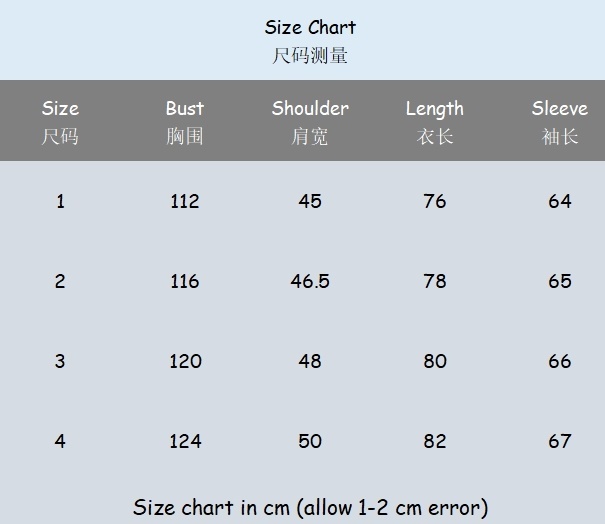The image size is (605, 524).
Task: Click length value 78
Action: pos(435,281)
